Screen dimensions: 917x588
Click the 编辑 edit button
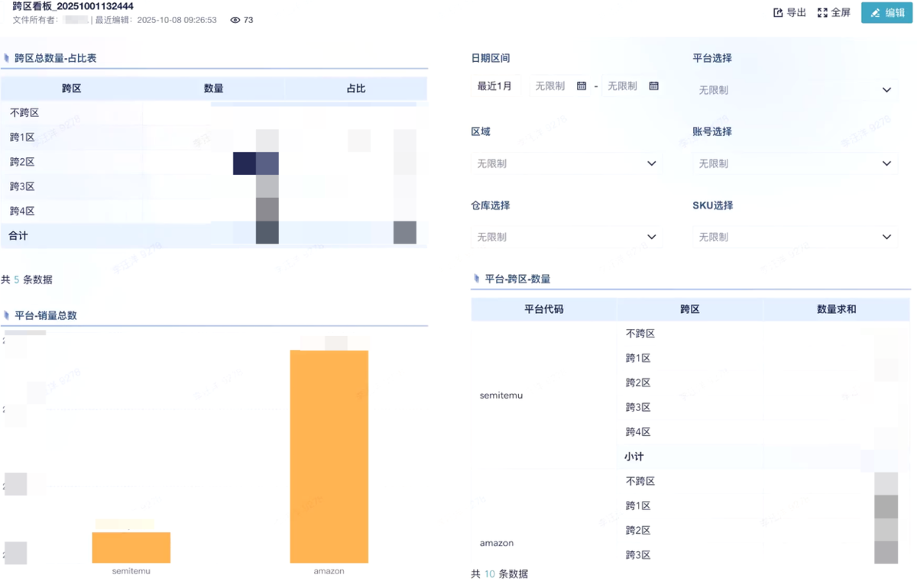tap(886, 13)
